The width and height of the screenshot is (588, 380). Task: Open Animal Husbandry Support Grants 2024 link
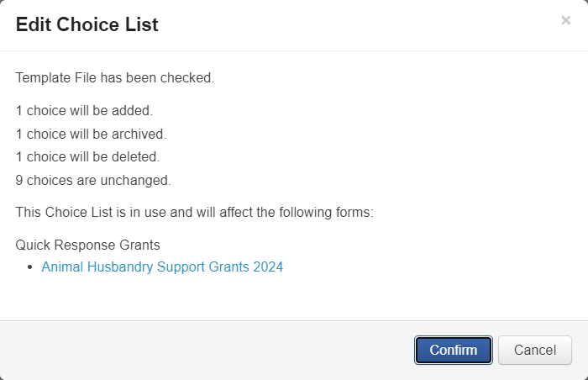click(162, 267)
